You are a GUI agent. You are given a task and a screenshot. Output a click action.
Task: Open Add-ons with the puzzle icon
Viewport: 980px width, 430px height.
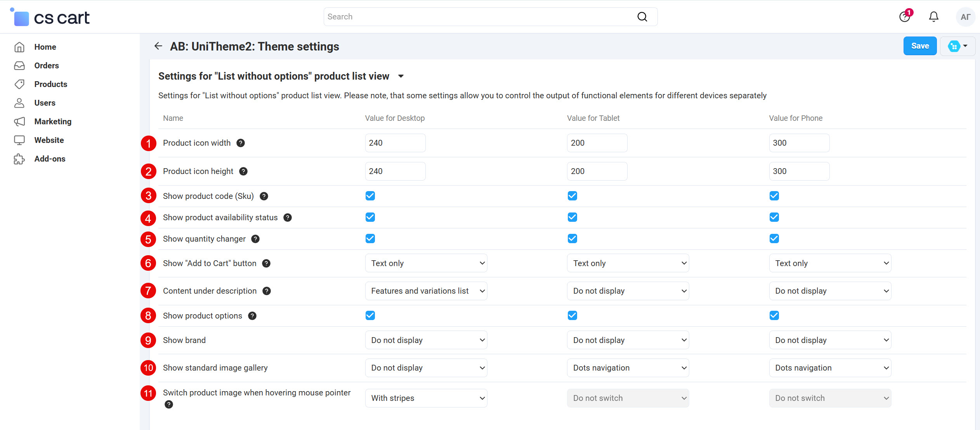point(19,158)
